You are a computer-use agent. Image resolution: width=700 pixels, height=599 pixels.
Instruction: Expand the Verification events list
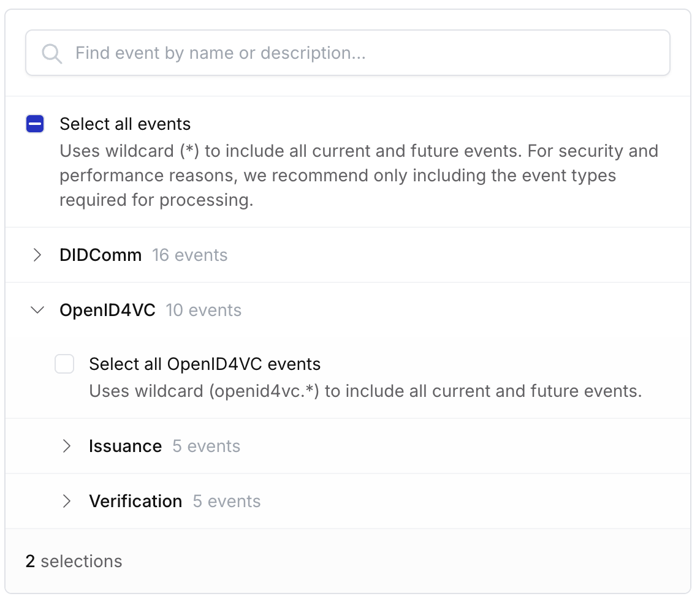135,501
